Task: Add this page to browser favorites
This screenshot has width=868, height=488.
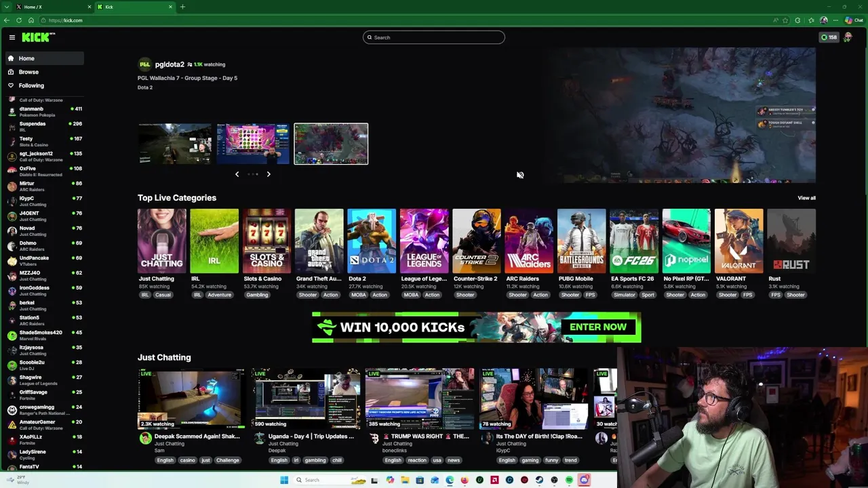Action: [785, 20]
